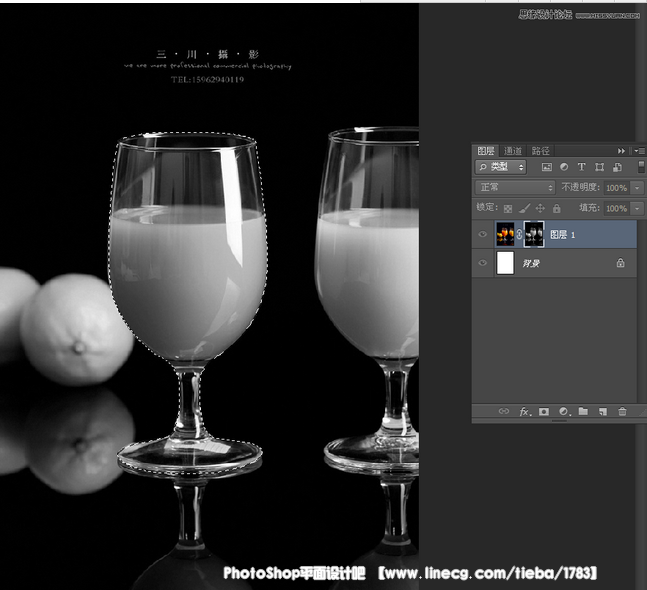This screenshot has height=590, width=647.
Task: Open the 类型 filter type dropdown
Action: pyautogui.click(x=501, y=167)
